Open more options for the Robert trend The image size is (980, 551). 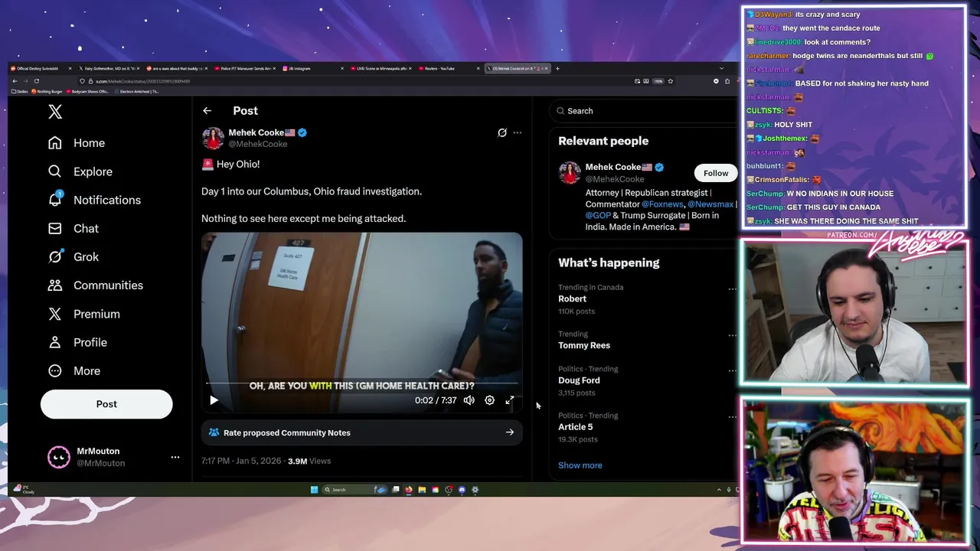[732, 289]
